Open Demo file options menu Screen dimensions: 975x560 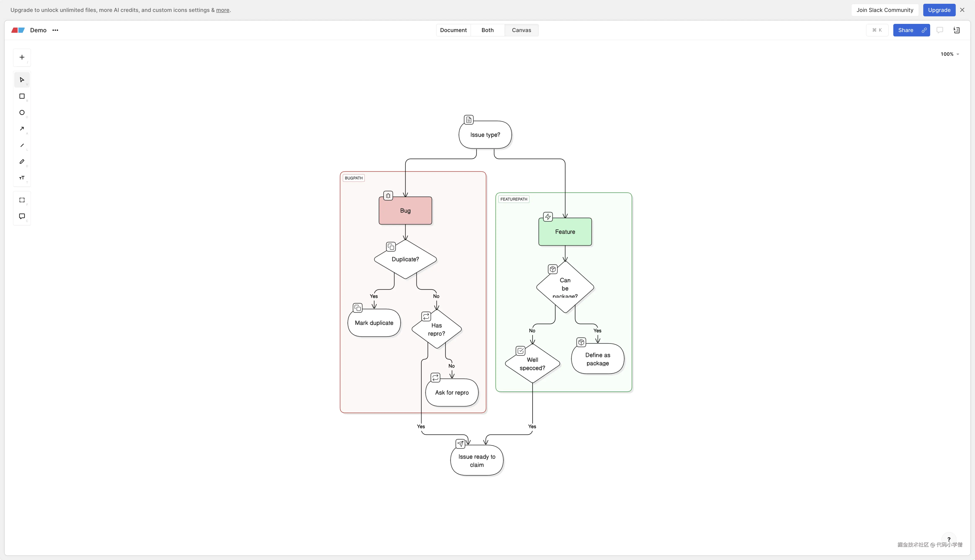pyautogui.click(x=55, y=30)
